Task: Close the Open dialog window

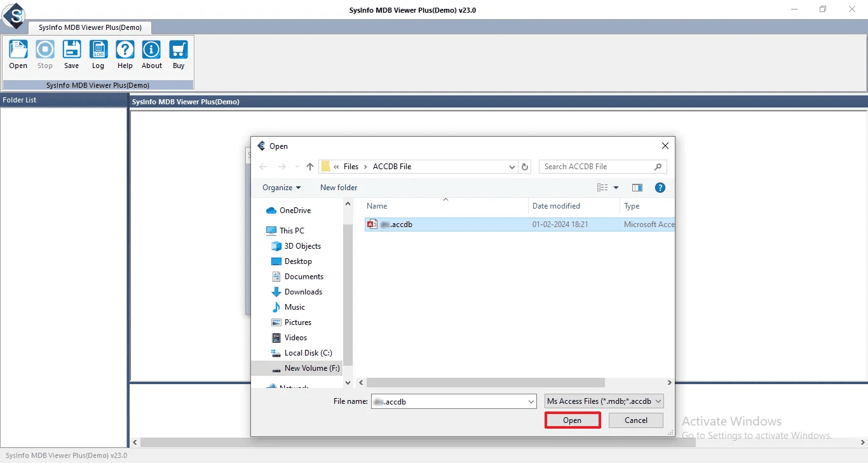Action: (665, 146)
